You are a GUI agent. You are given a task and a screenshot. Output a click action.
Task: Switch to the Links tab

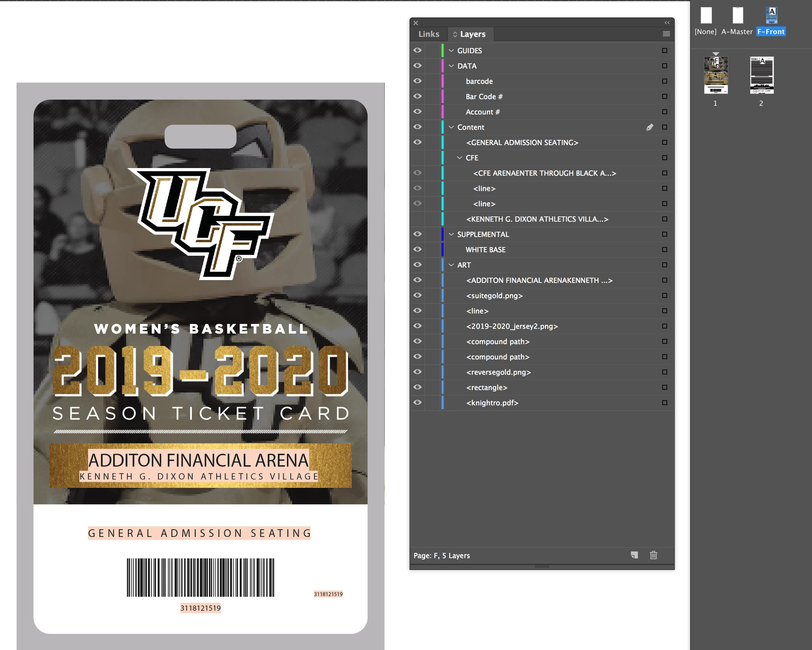click(x=429, y=34)
